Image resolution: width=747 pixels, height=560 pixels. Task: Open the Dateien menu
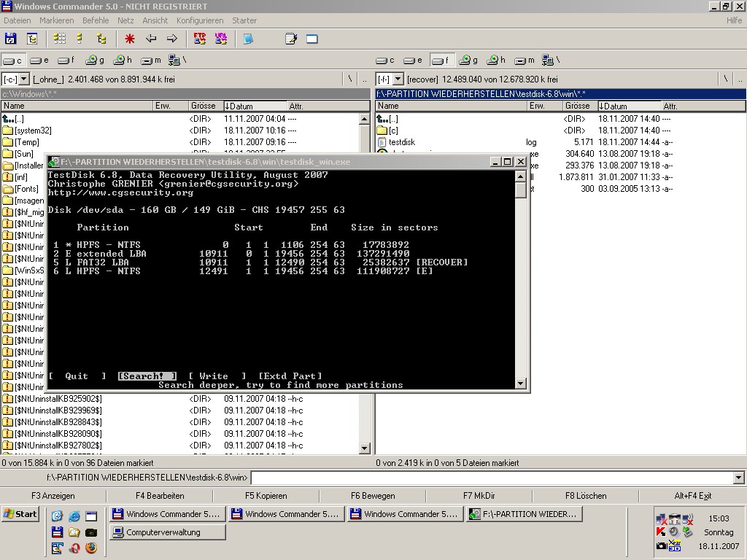point(18,20)
